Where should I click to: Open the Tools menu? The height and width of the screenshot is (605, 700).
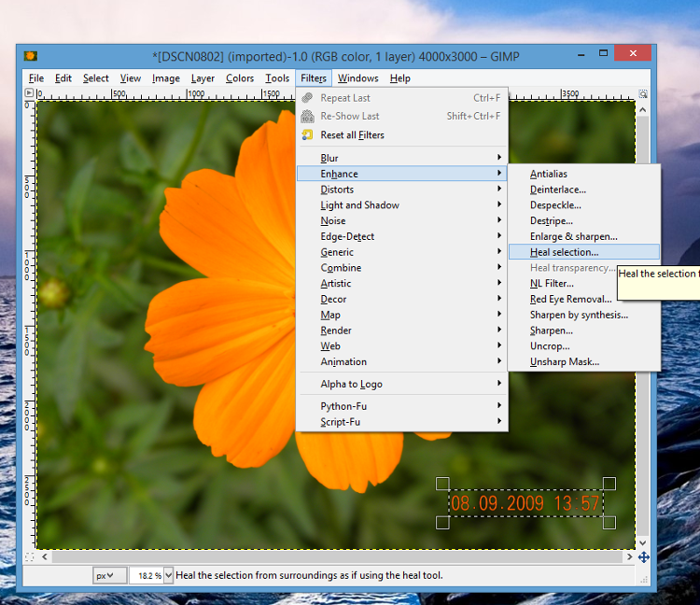tap(277, 78)
